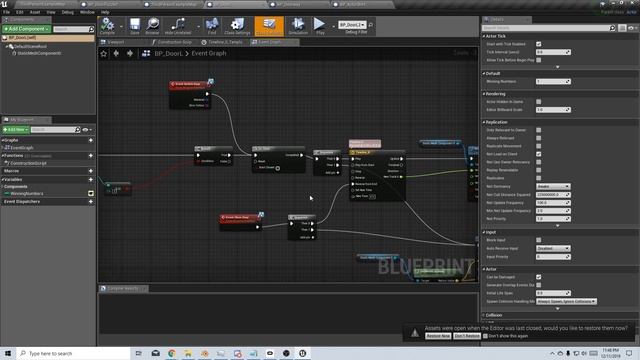Click the favorite star icon in the graph header
The width and height of the screenshot is (640, 360).
[x=104, y=53]
